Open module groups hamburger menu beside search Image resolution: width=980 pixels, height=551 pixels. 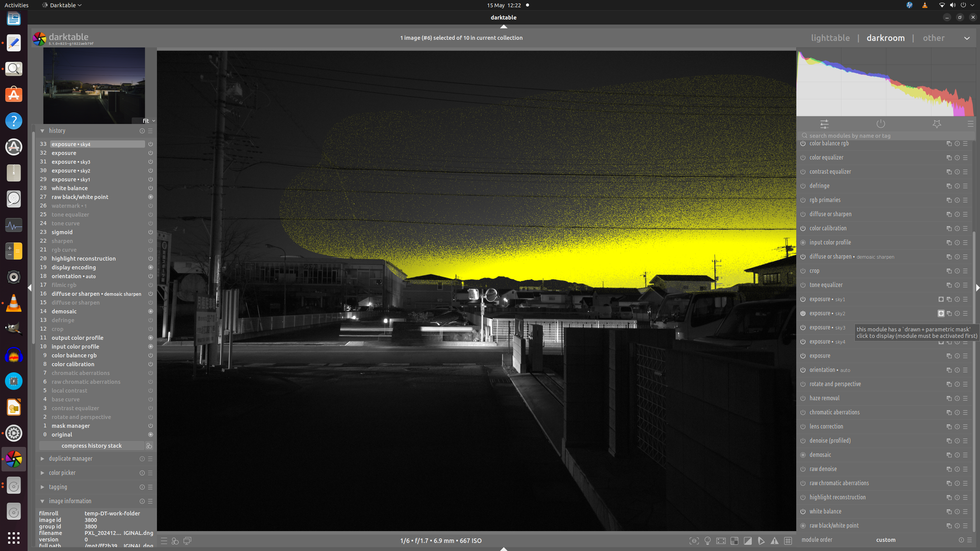[x=970, y=124]
